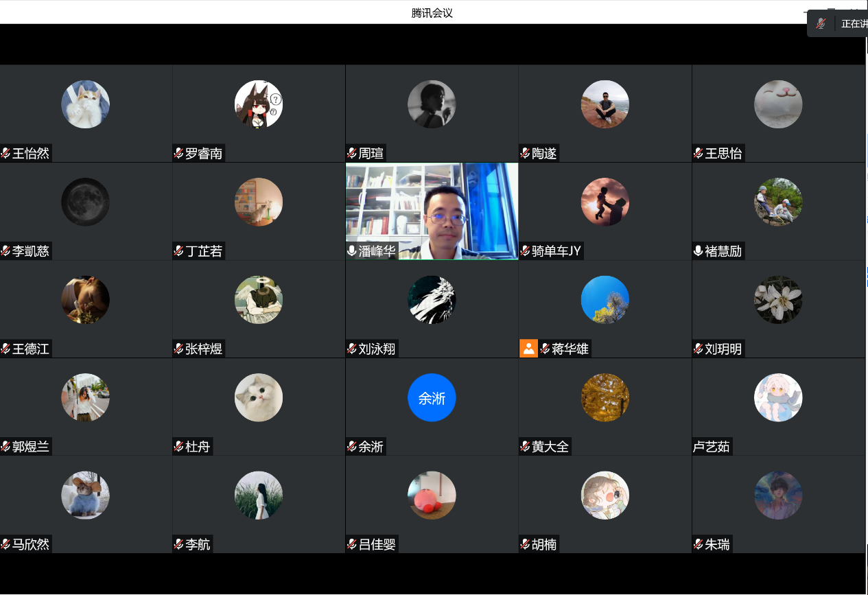Click the muted mic icon next to 王怡然
Screen dimensions: 868x595
[5, 154]
